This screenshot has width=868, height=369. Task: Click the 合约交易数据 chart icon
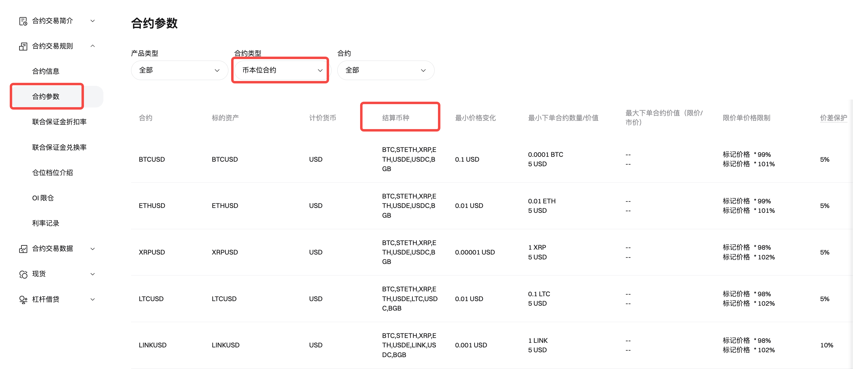pyautogui.click(x=23, y=249)
